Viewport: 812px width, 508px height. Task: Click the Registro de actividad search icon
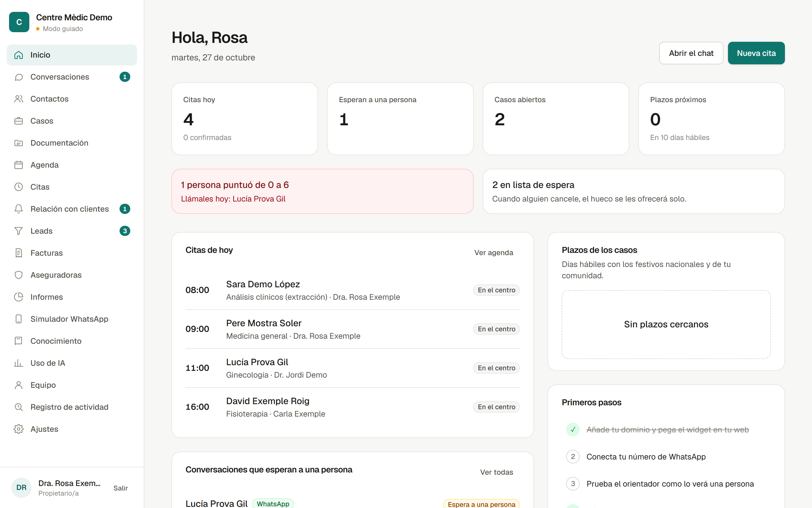click(19, 407)
